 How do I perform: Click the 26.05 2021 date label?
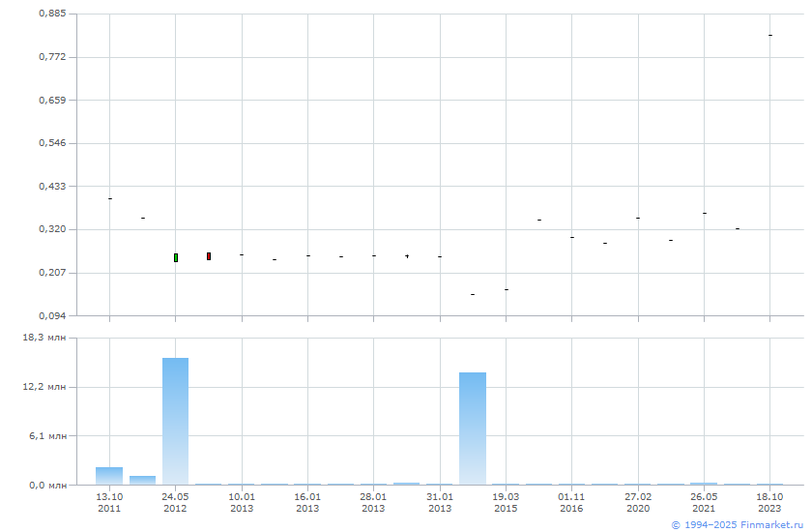tap(704, 502)
